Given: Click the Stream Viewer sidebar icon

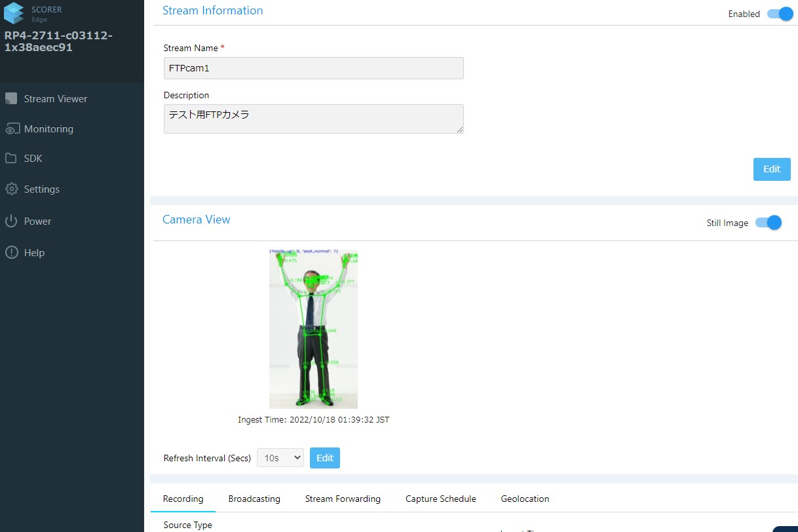Looking at the screenshot, I should [11, 99].
